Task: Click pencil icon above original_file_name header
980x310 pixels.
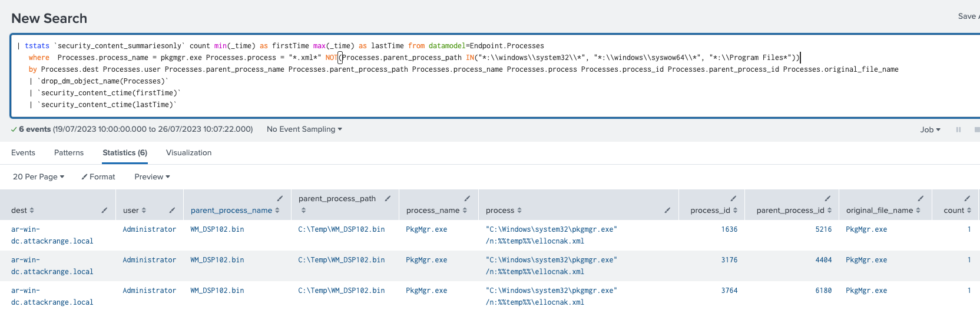Action: click(921, 199)
